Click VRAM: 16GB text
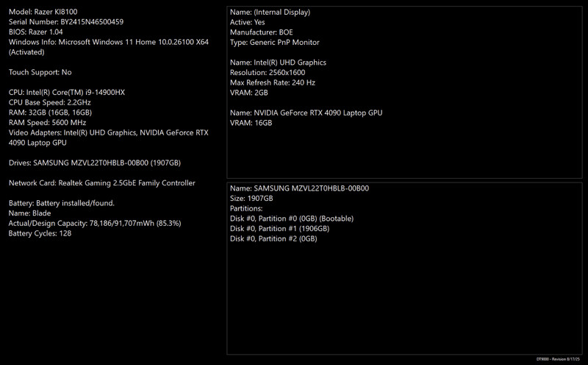The height and width of the screenshot is (365, 588). [x=251, y=123]
